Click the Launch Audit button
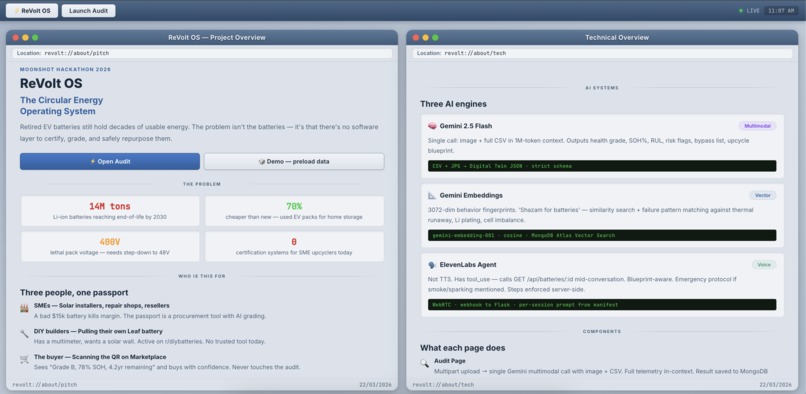 (88, 11)
